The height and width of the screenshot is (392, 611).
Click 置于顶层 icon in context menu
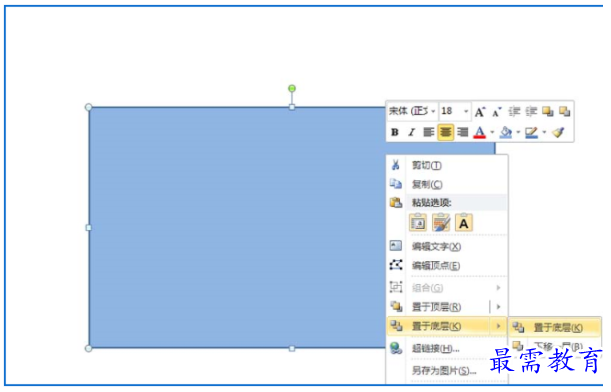click(x=396, y=306)
